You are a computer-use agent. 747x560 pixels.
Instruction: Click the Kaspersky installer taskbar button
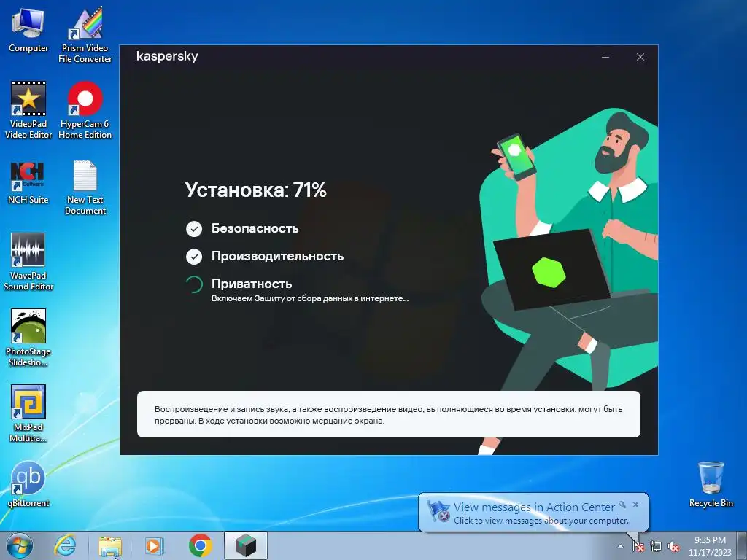245,545
